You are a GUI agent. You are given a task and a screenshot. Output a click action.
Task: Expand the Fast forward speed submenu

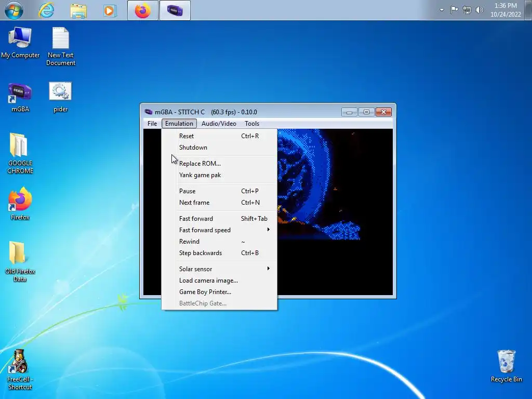tap(220, 230)
